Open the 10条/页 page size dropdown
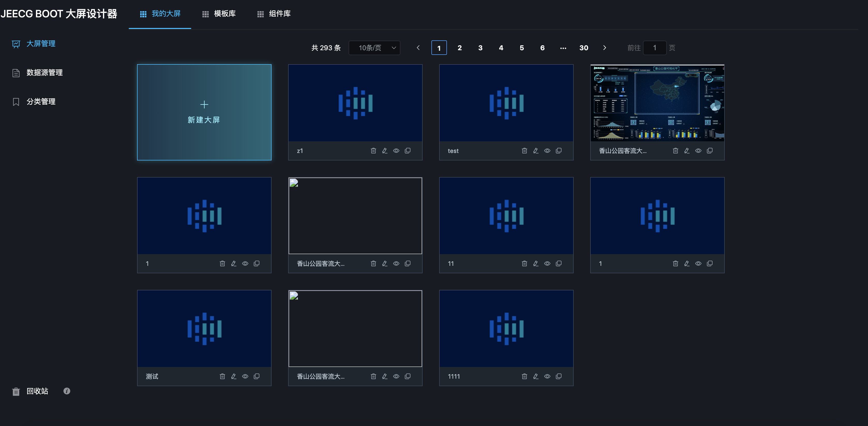This screenshot has height=426, width=868. click(374, 48)
